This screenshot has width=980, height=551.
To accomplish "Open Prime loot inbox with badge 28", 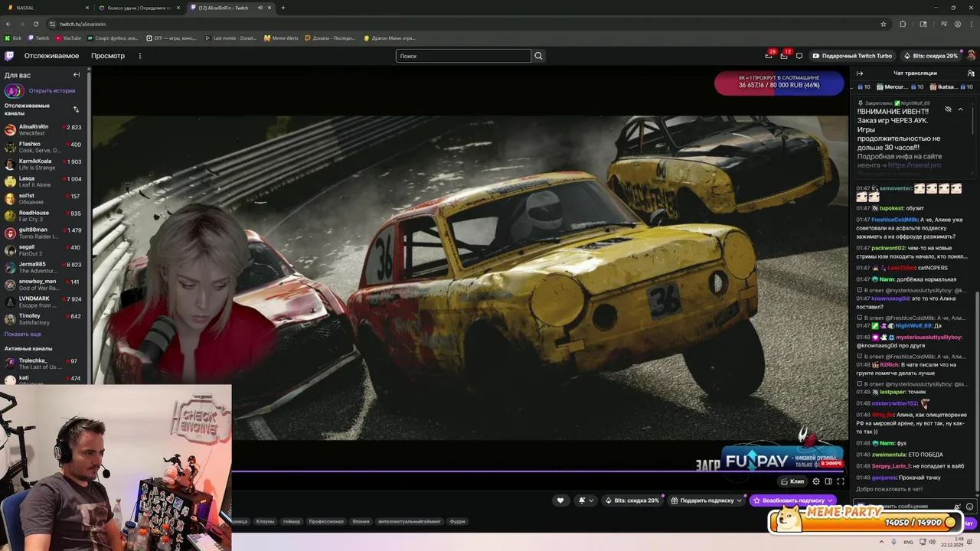I will click(769, 56).
